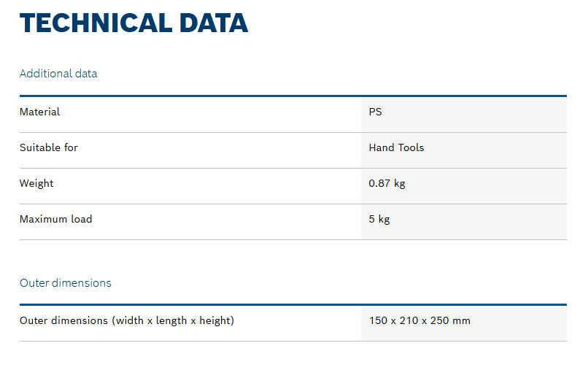Image resolution: width=588 pixels, height=370 pixels.
Task: Click the Suitable for label
Action: 49,147
